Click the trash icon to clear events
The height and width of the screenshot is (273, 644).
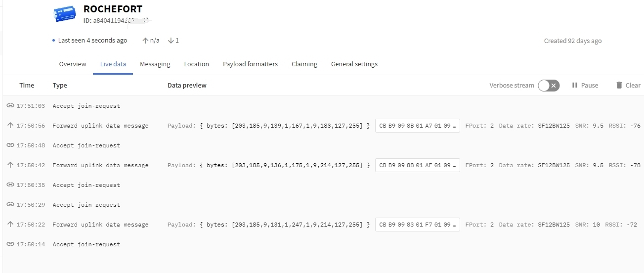pos(619,85)
